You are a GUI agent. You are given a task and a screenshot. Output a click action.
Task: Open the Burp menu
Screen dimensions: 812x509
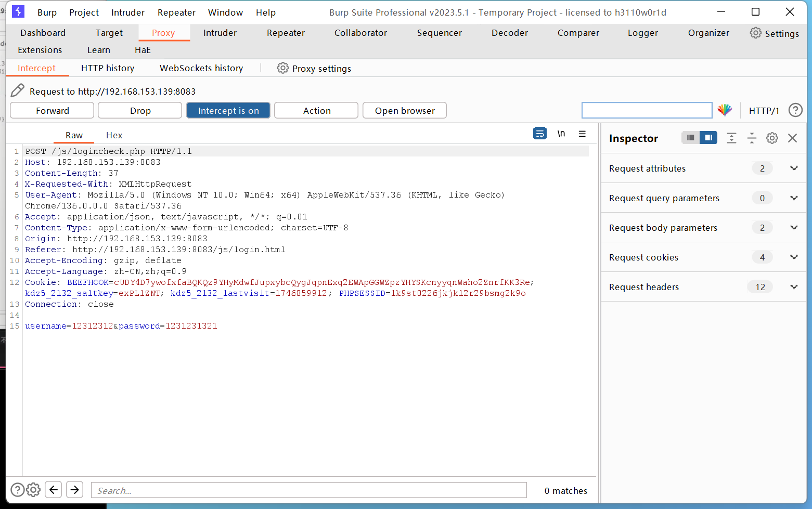click(x=47, y=12)
